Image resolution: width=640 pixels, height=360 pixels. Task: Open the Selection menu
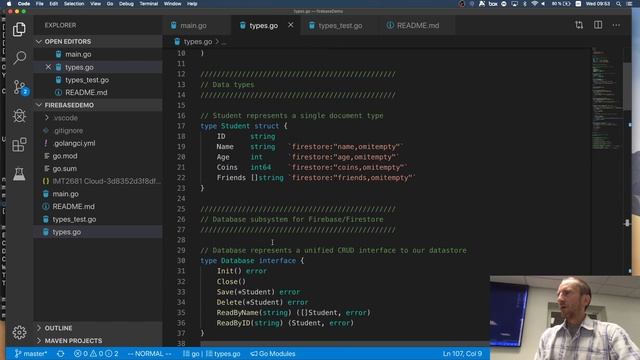74,4
